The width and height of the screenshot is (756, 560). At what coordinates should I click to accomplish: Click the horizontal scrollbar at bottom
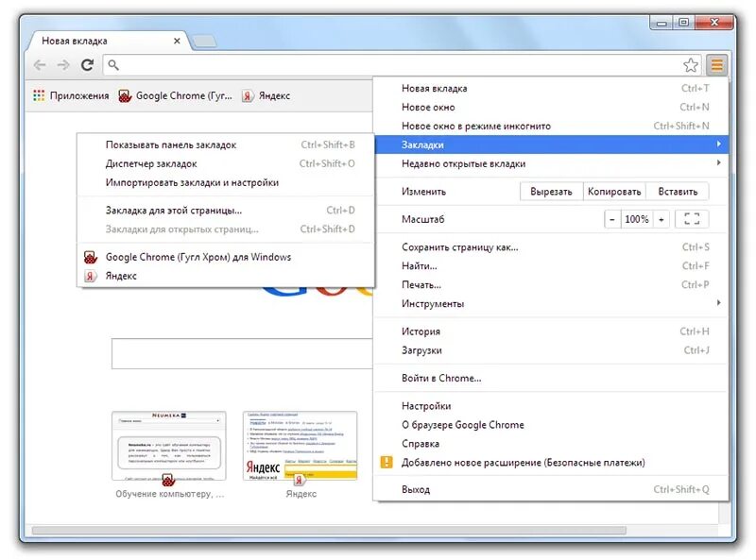[x=329, y=530]
